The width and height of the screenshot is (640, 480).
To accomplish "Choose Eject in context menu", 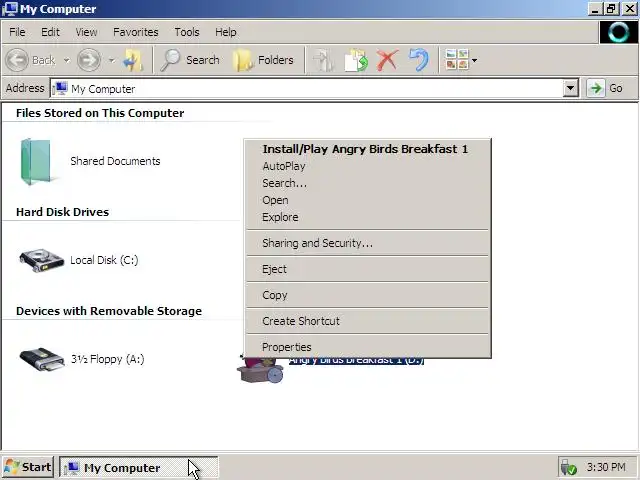I will 367,269.
